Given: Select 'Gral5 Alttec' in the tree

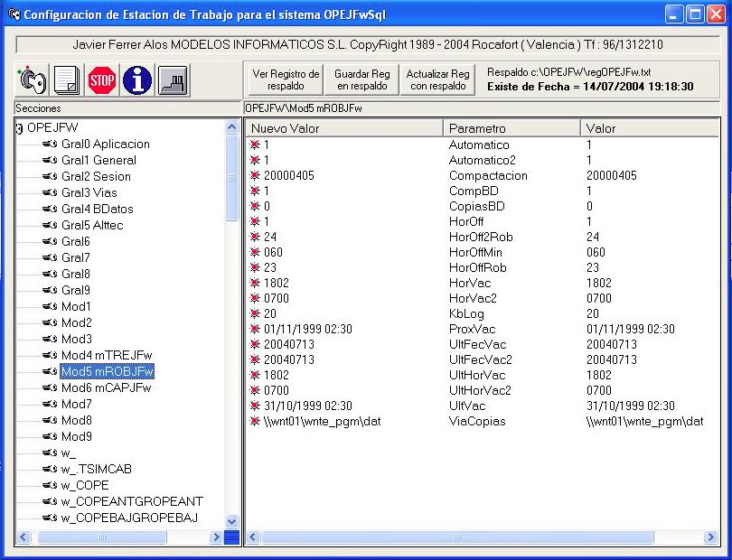Looking at the screenshot, I should tap(92, 226).
